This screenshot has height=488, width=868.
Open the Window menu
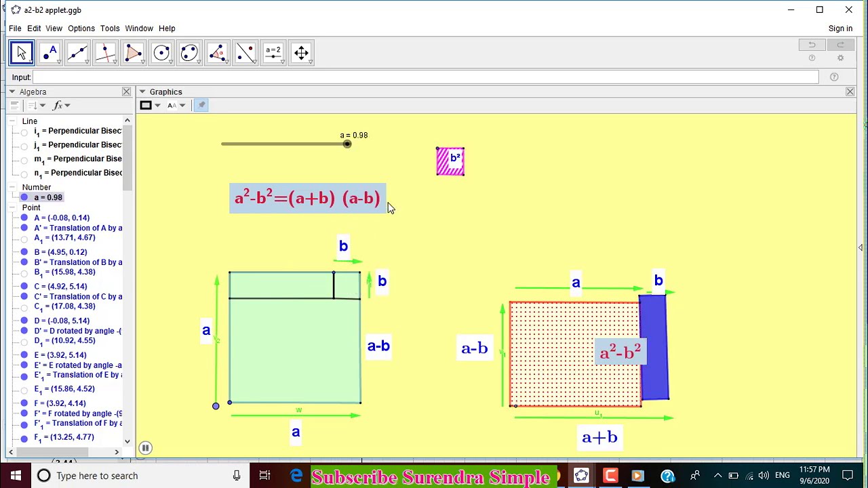[x=139, y=28]
